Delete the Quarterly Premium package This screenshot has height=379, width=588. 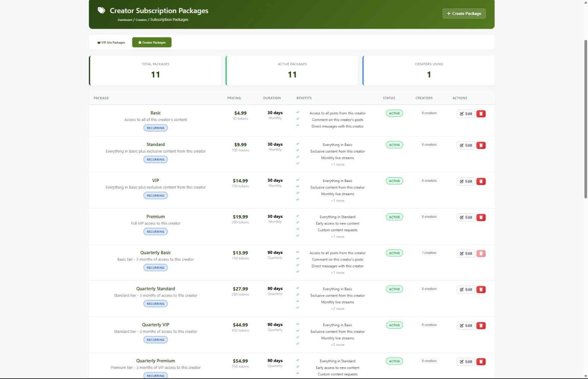[481, 361]
